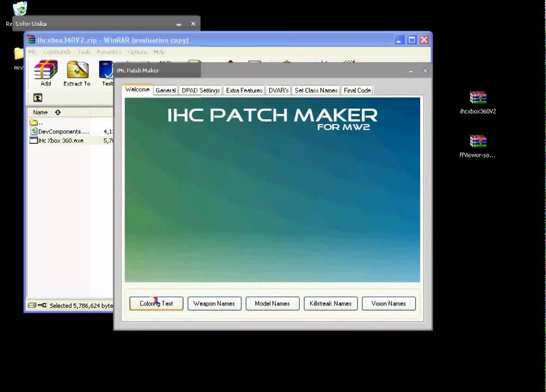Close the Color Coder window
Image resolution: width=546 pixels, height=392 pixels.
(x=193, y=23)
